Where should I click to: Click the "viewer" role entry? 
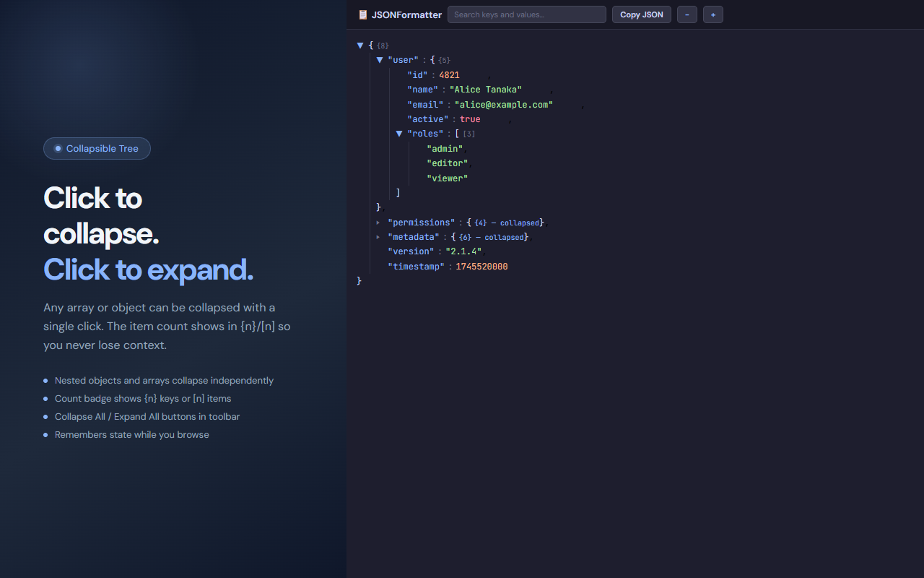[x=448, y=178]
